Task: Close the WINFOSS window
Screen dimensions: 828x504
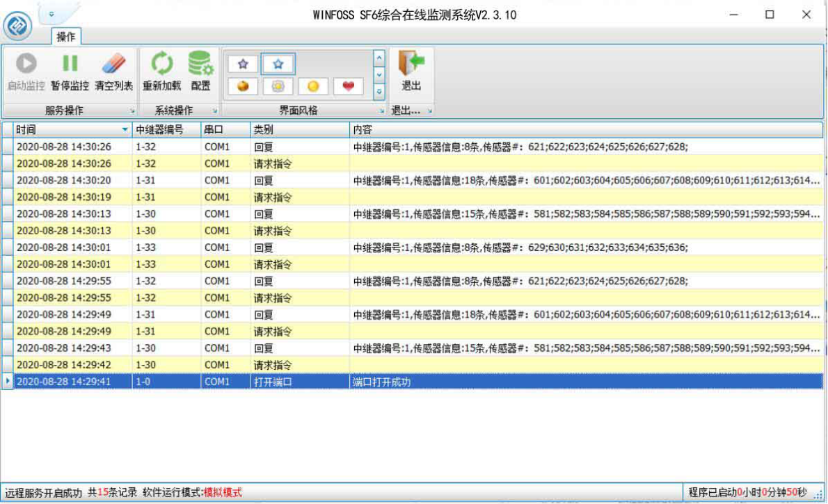Action: 806,15
